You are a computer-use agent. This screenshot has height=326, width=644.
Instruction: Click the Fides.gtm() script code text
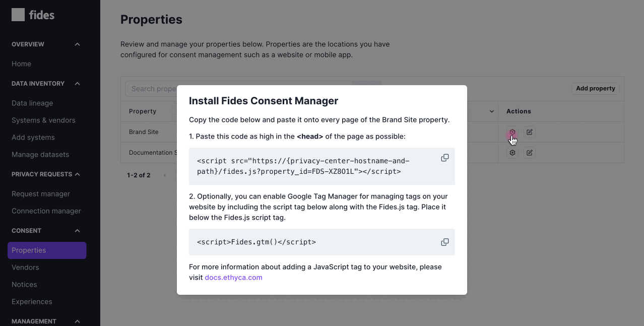pos(256,242)
